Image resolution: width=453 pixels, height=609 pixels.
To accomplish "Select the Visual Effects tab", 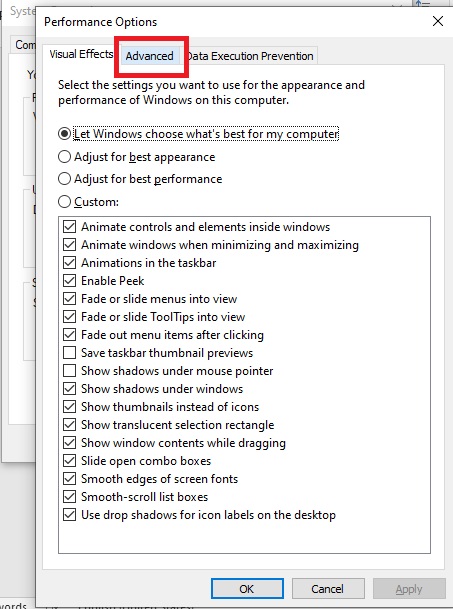I will pos(81,54).
